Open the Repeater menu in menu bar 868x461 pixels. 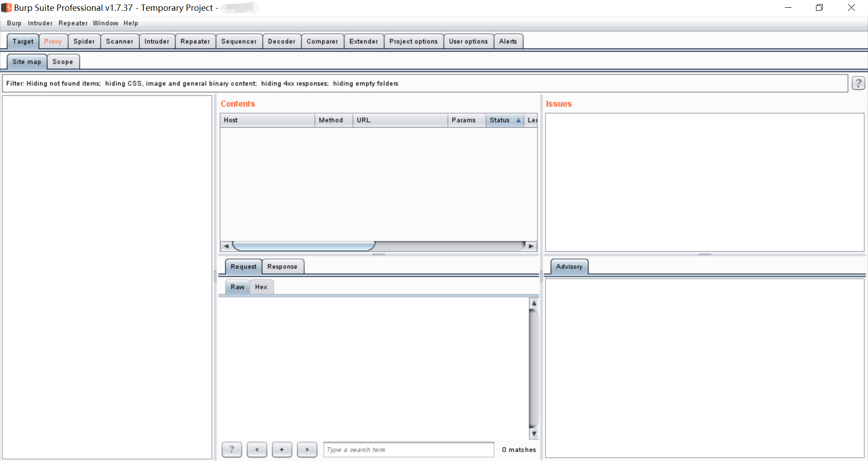[73, 23]
